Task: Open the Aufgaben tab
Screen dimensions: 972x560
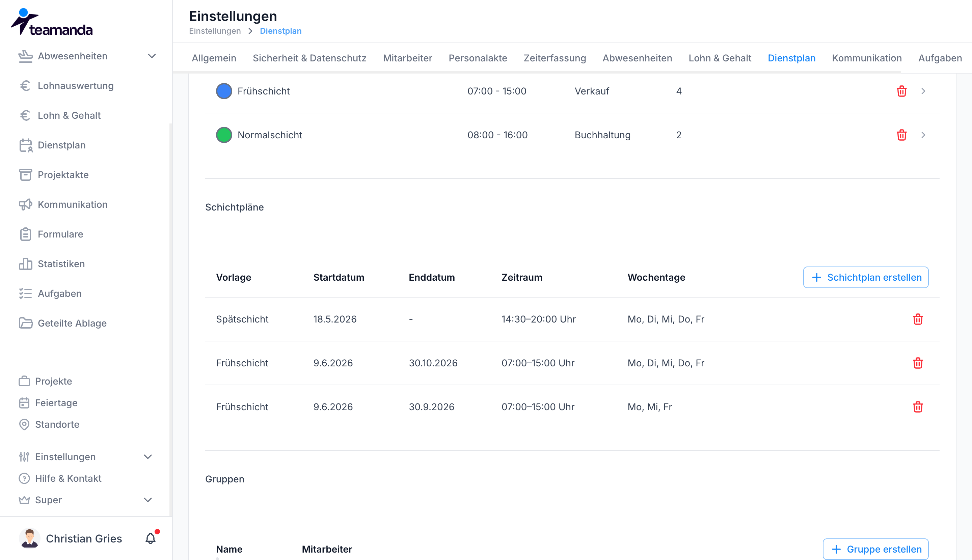Action: [x=940, y=58]
